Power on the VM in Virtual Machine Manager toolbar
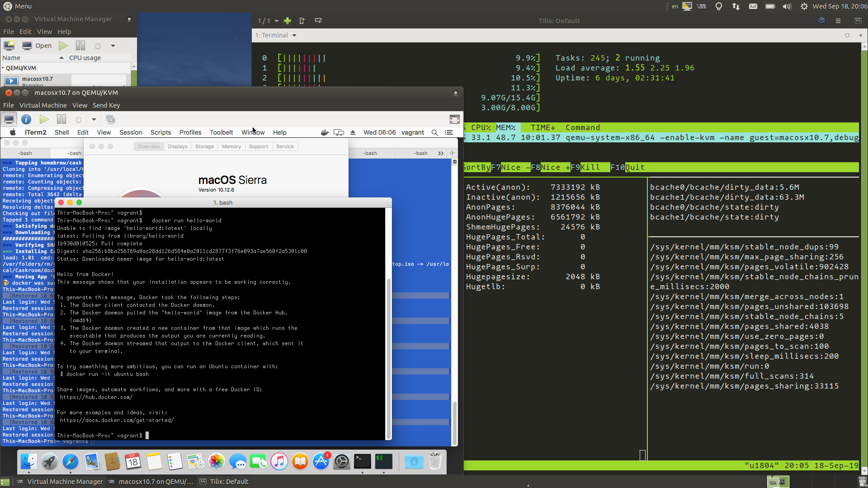The height and width of the screenshot is (488, 868). (63, 45)
